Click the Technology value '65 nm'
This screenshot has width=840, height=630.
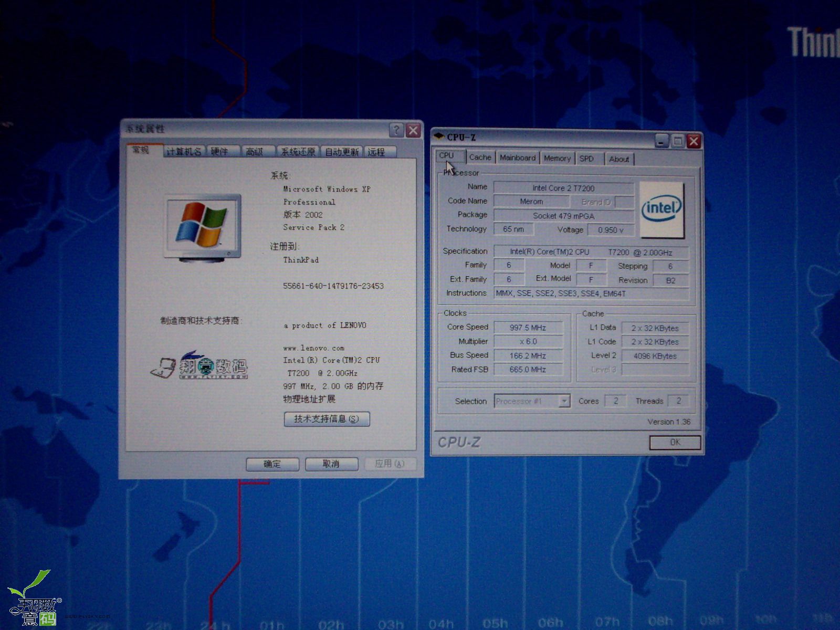(513, 229)
